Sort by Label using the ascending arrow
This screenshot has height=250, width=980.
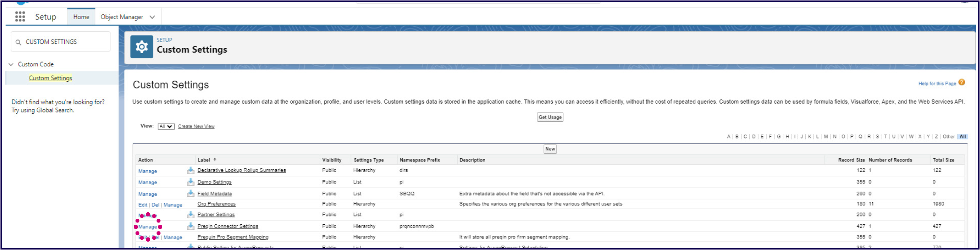tap(215, 160)
